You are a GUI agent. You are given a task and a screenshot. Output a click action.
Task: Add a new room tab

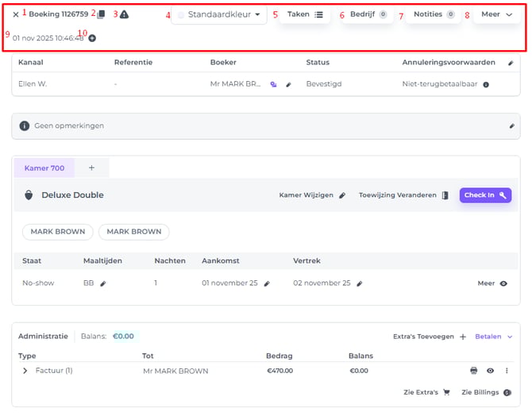click(91, 168)
